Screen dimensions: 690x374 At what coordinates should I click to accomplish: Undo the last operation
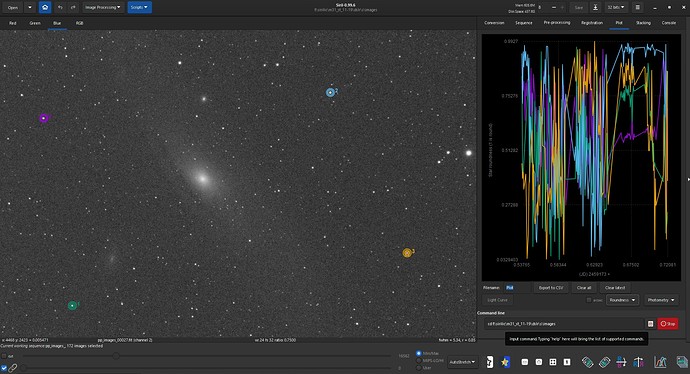point(60,7)
